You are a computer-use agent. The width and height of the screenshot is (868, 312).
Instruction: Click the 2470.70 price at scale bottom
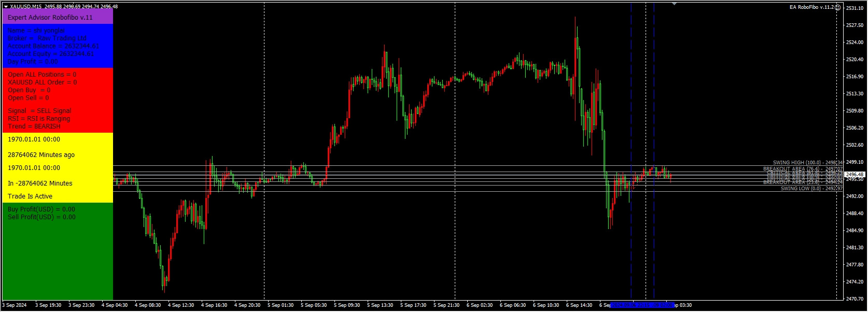click(855, 299)
